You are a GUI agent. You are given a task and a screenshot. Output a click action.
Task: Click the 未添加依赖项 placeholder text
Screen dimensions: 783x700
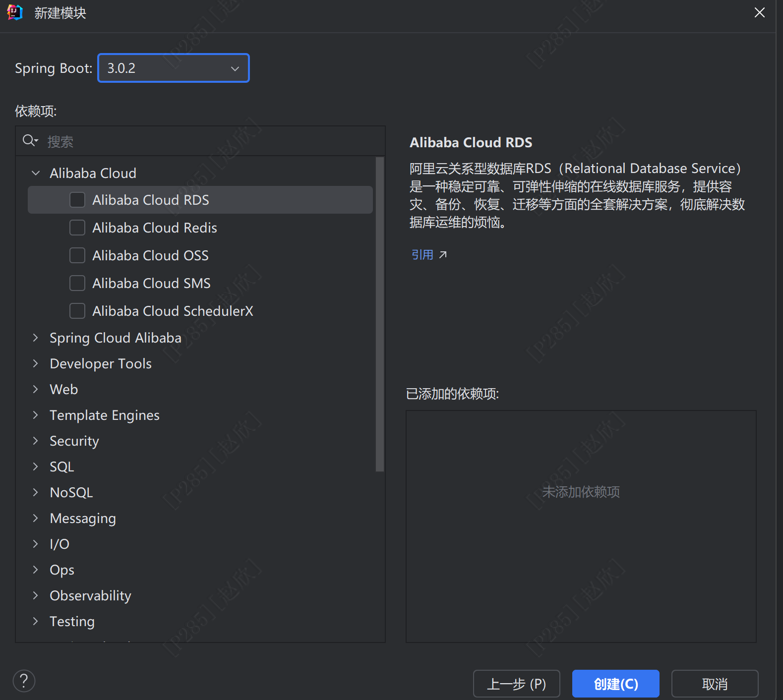(x=581, y=492)
